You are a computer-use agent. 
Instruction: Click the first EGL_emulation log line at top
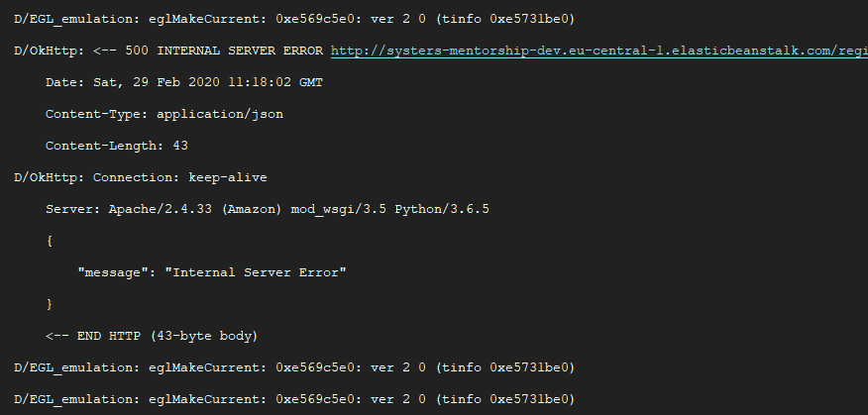294,20
